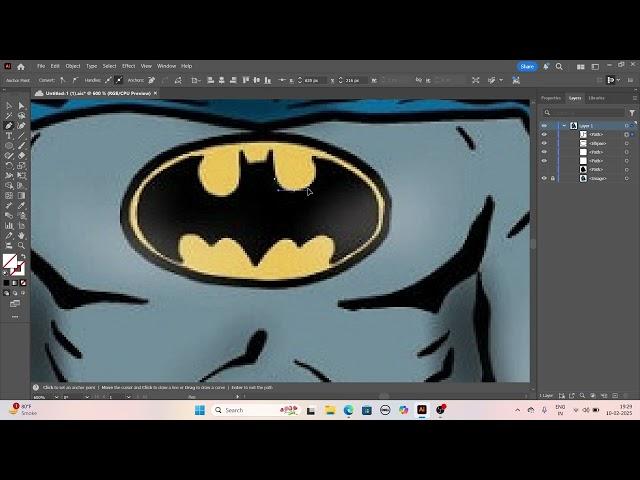Hide the topmost Path sublayer

pyautogui.click(x=544, y=134)
